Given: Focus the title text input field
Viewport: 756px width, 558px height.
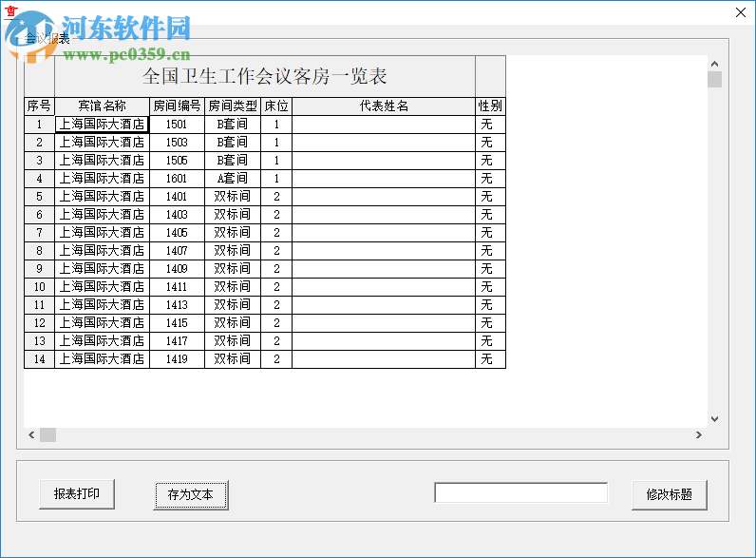Looking at the screenshot, I should [x=520, y=492].
